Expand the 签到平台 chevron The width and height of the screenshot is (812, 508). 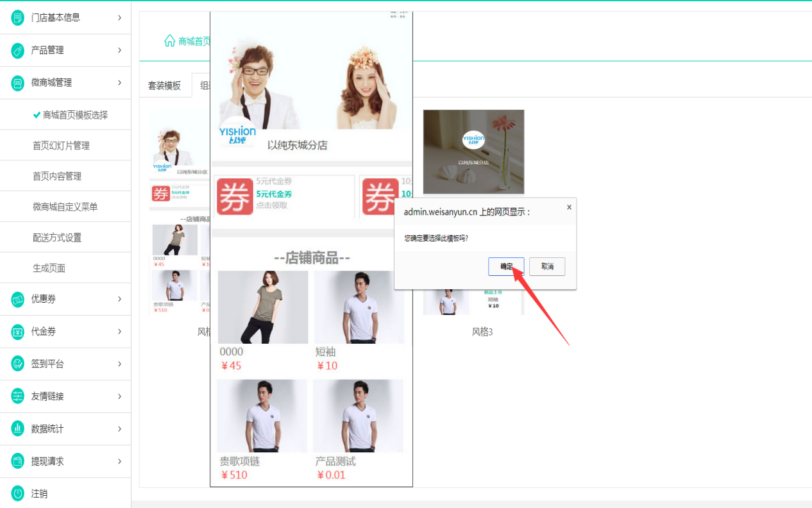119,364
